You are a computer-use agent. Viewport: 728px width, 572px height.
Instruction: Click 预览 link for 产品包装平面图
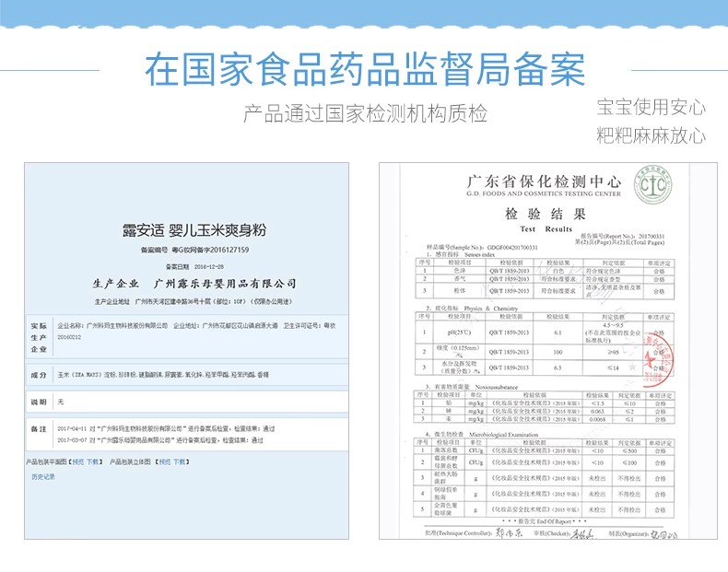point(78,461)
